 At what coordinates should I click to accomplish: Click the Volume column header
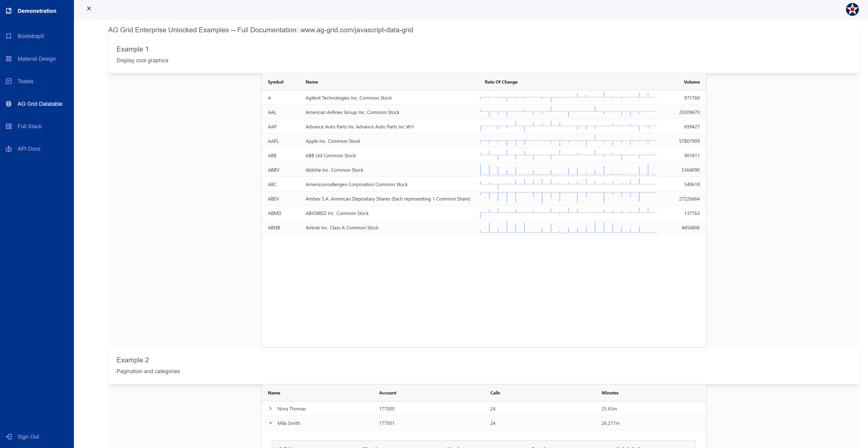692,82
